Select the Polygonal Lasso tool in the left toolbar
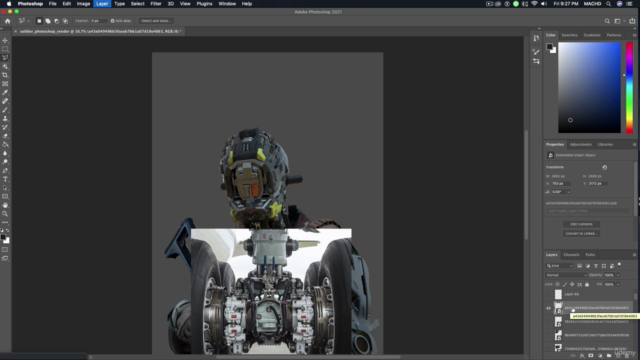Screen dimensions: 640x360 coord(5,58)
